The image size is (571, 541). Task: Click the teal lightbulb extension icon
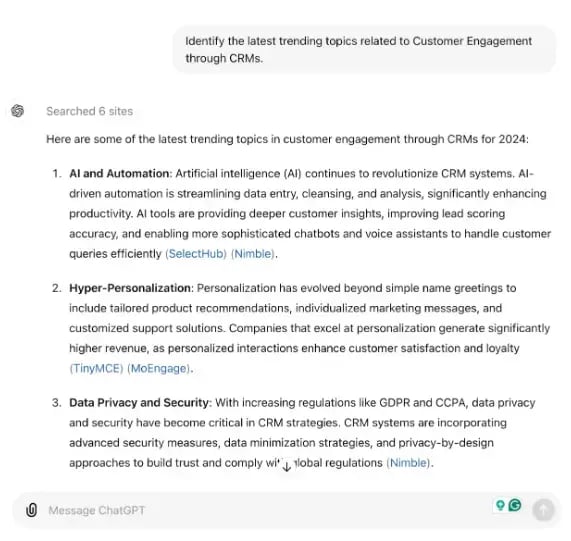point(501,505)
